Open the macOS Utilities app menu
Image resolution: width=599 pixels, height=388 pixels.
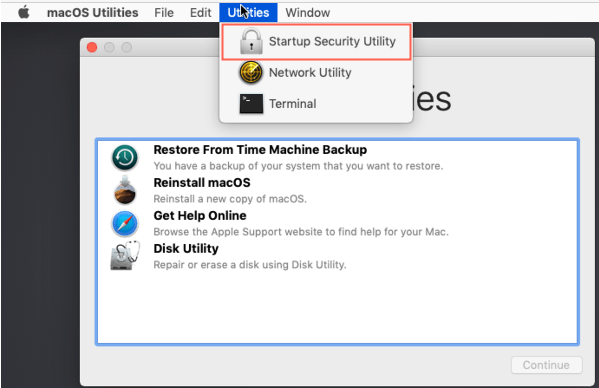pyautogui.click(x=92, y=13)
